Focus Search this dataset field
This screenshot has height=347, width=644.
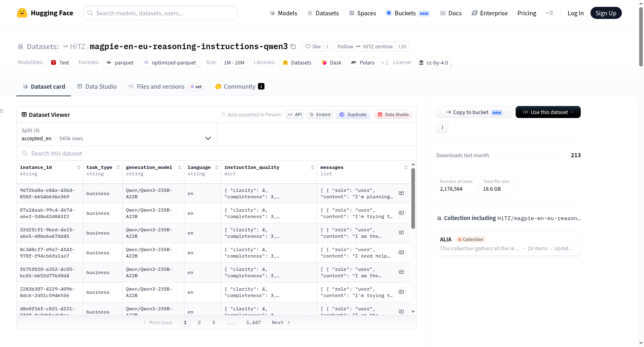click(217, 153)
